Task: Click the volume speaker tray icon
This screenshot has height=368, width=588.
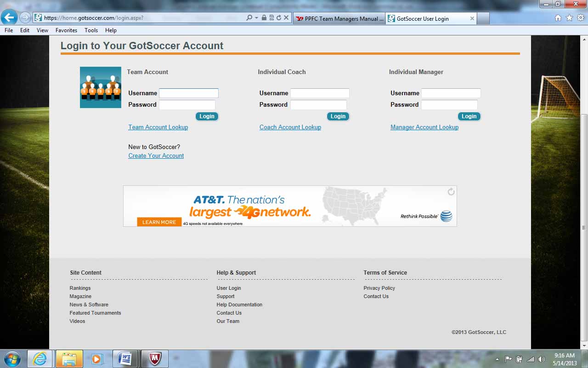Action: pos(542,359)
